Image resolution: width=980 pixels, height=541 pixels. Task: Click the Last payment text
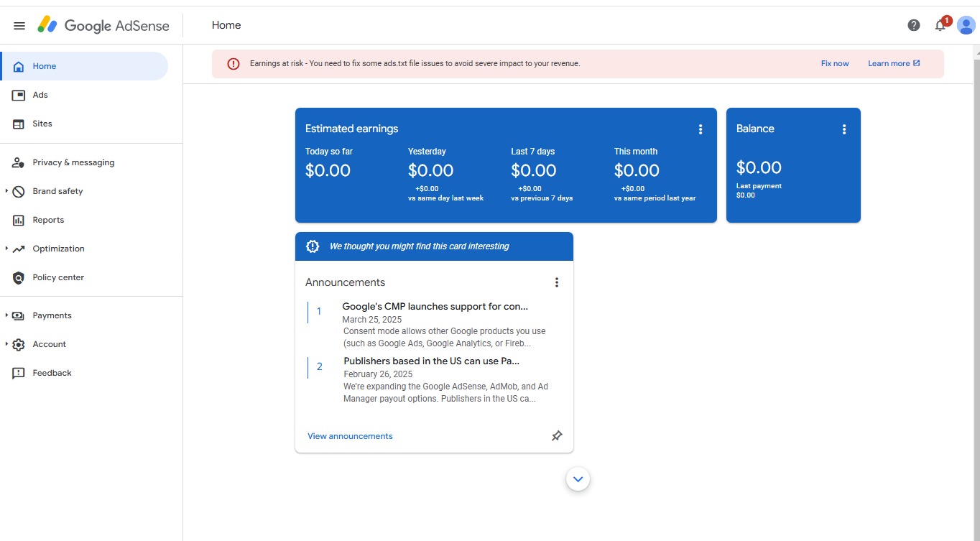[x=759, y=186]
